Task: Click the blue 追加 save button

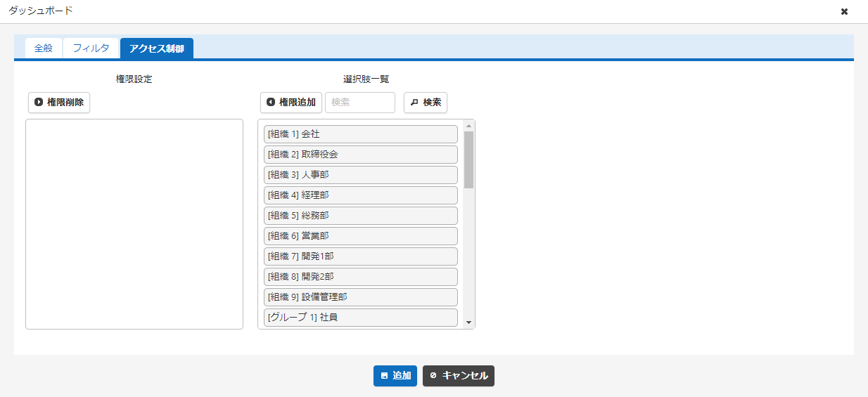Action: [395, 376]
